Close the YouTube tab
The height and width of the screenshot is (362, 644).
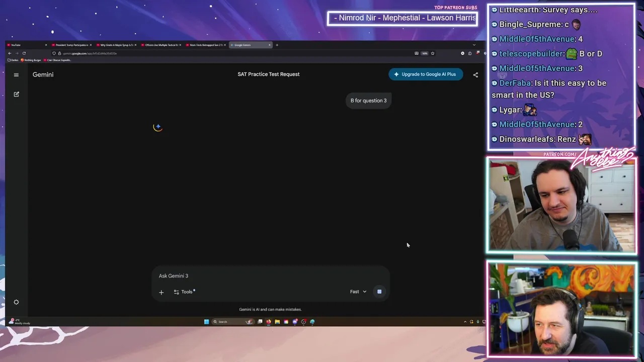point(46,45)
